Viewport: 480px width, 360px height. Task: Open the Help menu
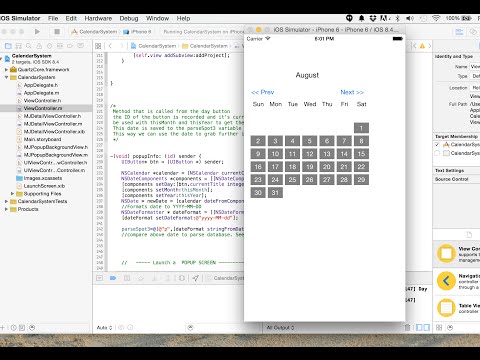183,18
